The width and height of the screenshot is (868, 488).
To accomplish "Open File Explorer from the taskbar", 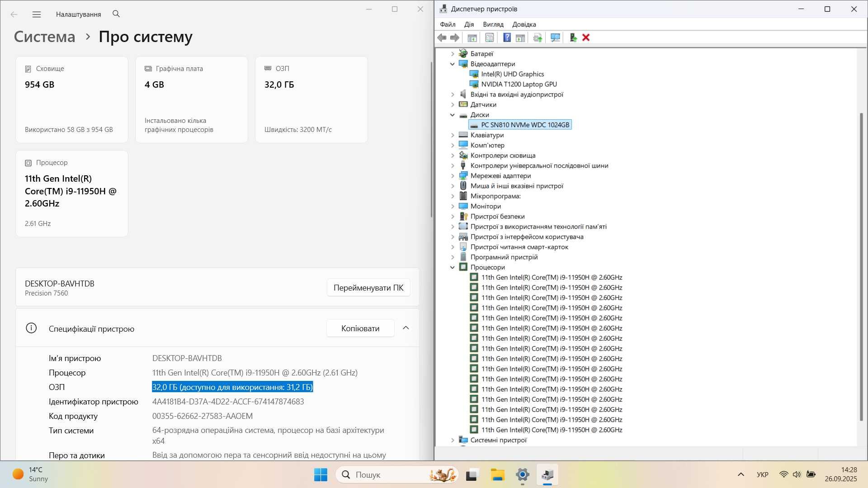I will pos(497,474).
